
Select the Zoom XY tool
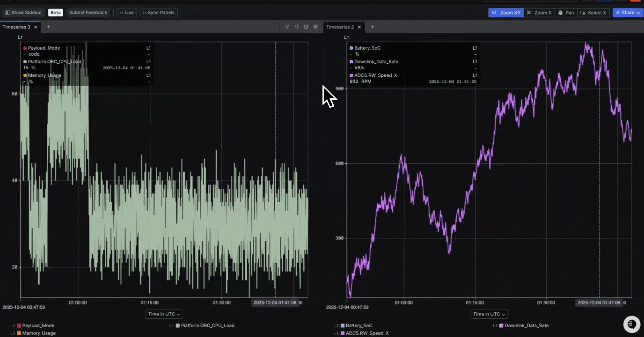coord(506,13)
